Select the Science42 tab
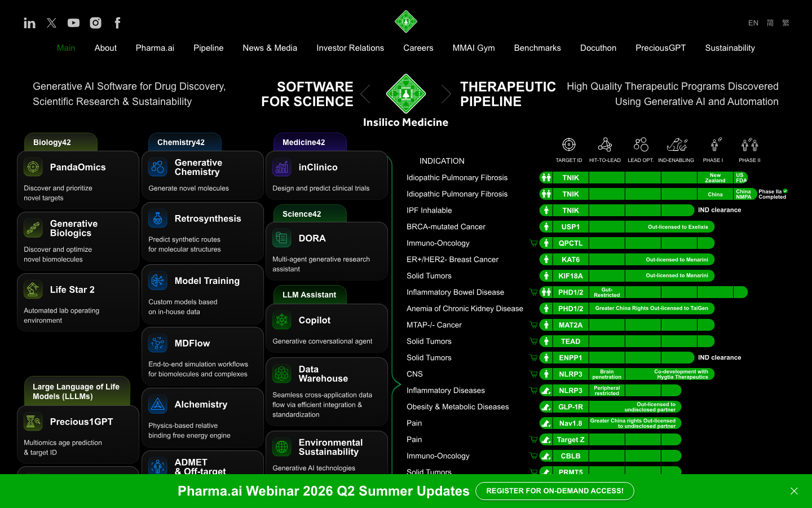812x508 pixels. [310, 214]
